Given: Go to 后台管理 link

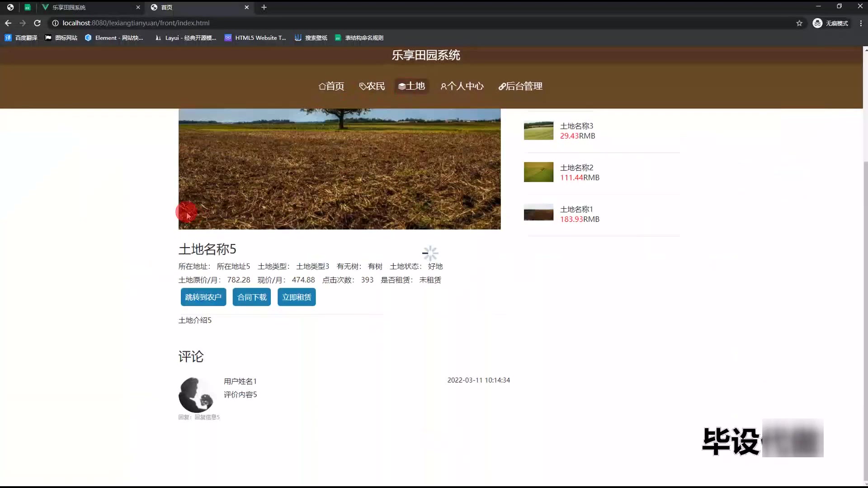Looking at the screenshot, I should pos(520,86).
